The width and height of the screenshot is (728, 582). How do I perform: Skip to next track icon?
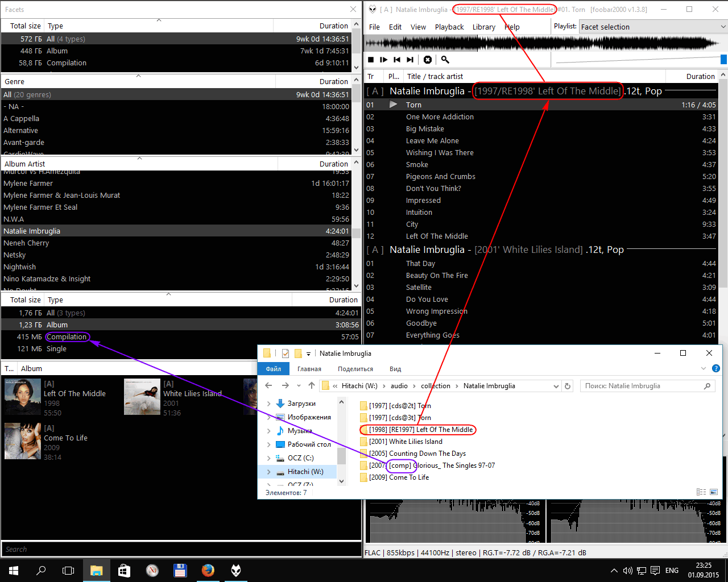coord(410,60)
